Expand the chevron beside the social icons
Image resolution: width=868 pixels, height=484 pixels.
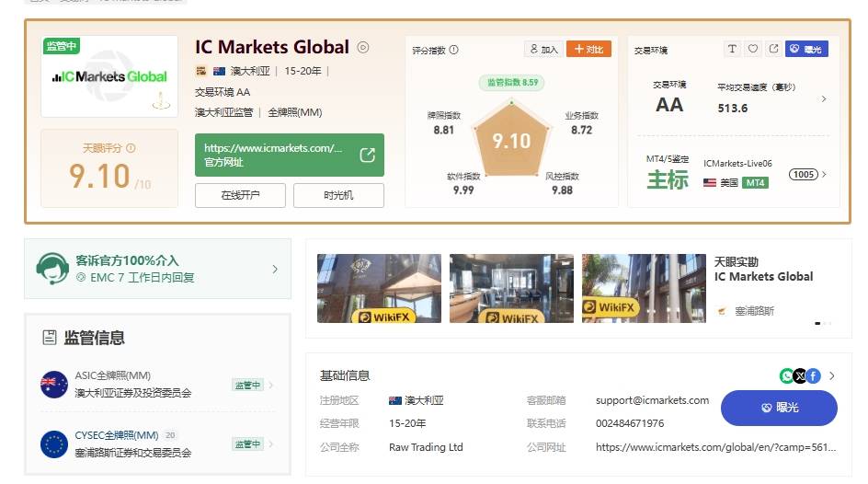pyautogui.click(x=832, y=376)
